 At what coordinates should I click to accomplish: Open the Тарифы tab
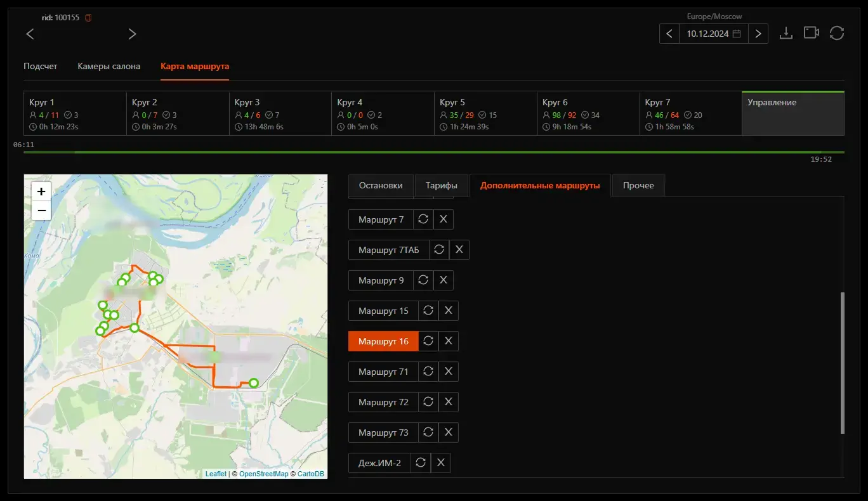click(x=442, y=185)
